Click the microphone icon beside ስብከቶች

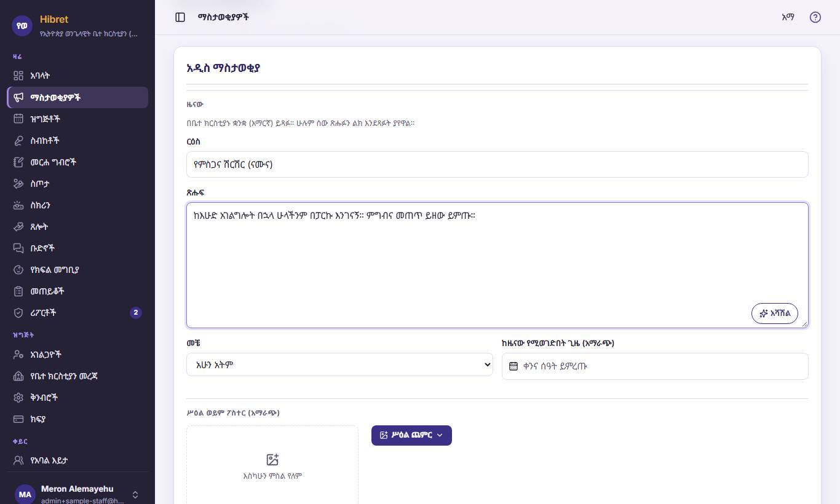[x=18, y=140]
